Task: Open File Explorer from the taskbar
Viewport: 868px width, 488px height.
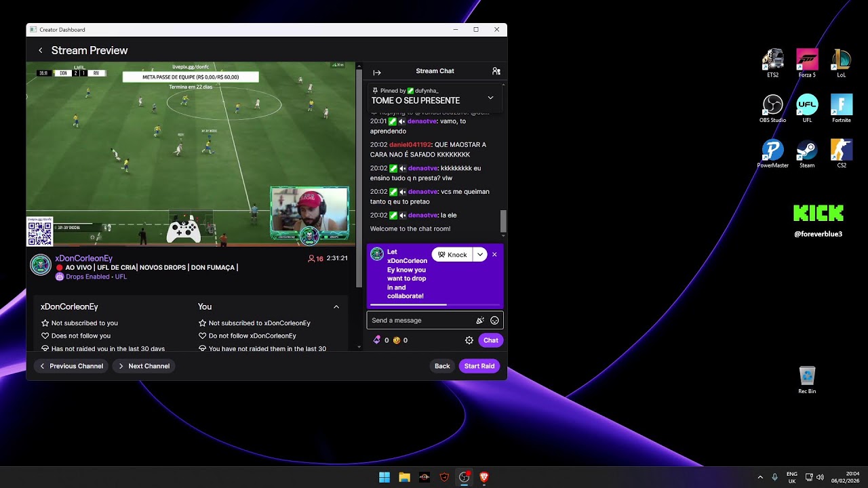Action: pyautogui.click(x=404, y=477)
